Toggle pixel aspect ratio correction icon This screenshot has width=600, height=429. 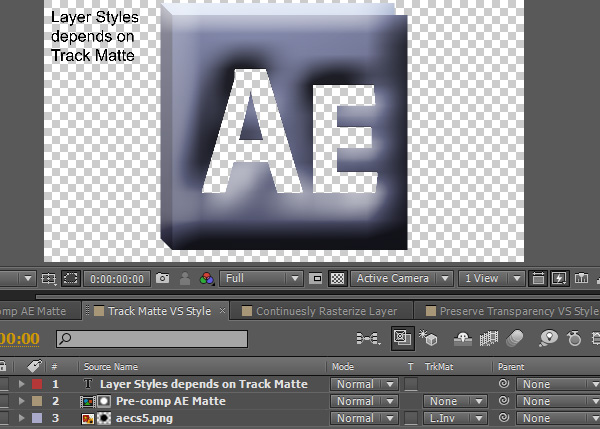click(538, 279)
